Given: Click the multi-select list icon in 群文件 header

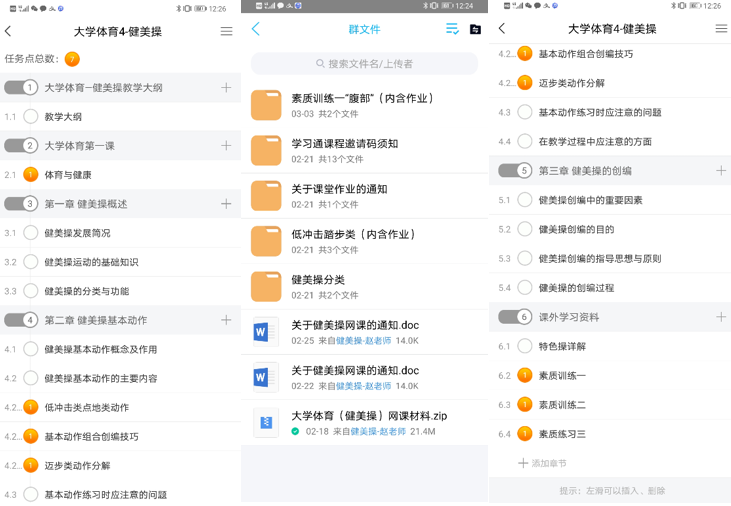Looking at the screenshot, I should [x=452, y=29].
